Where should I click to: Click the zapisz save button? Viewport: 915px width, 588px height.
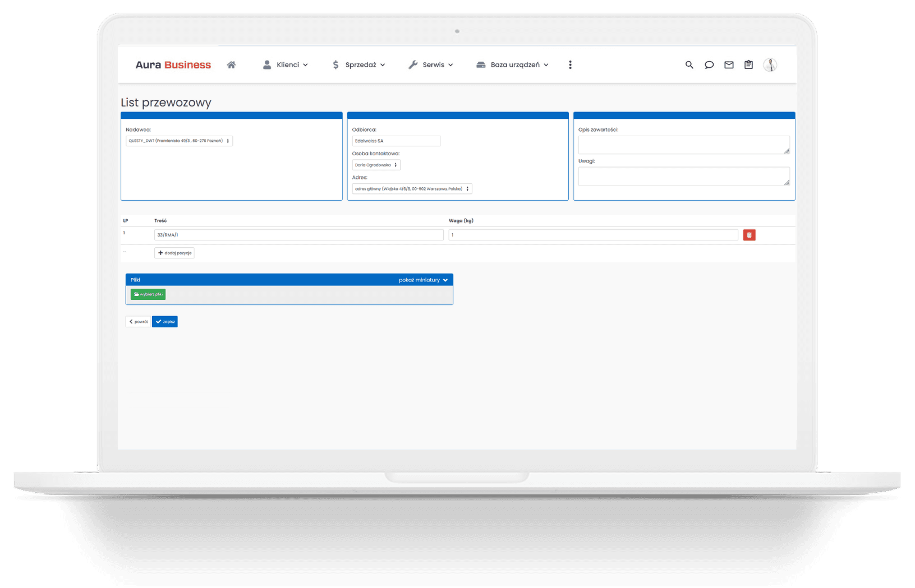coord(165,322)
